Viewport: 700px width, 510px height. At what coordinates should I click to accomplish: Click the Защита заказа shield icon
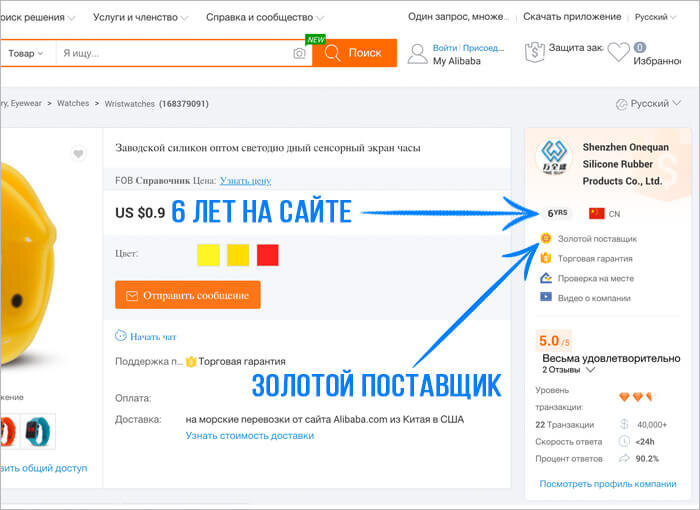pos(535,52)
